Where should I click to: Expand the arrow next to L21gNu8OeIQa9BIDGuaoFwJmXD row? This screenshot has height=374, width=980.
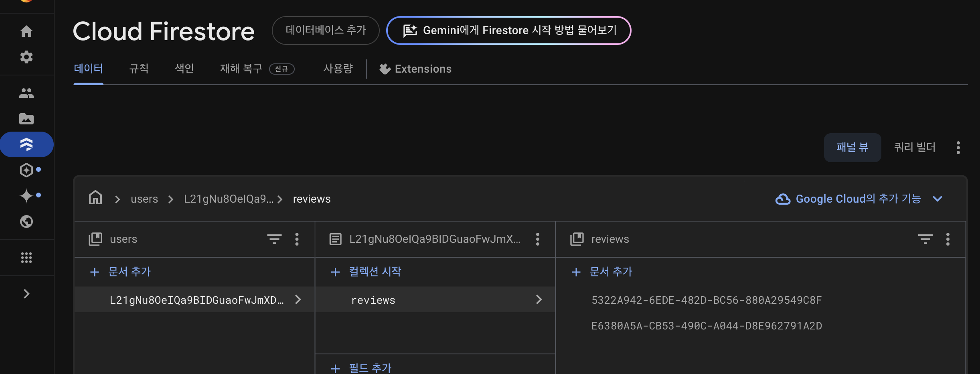[298, 299]
